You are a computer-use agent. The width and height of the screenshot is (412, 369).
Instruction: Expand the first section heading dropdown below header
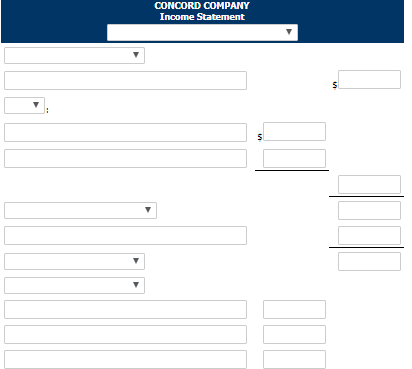click(74, 55)
